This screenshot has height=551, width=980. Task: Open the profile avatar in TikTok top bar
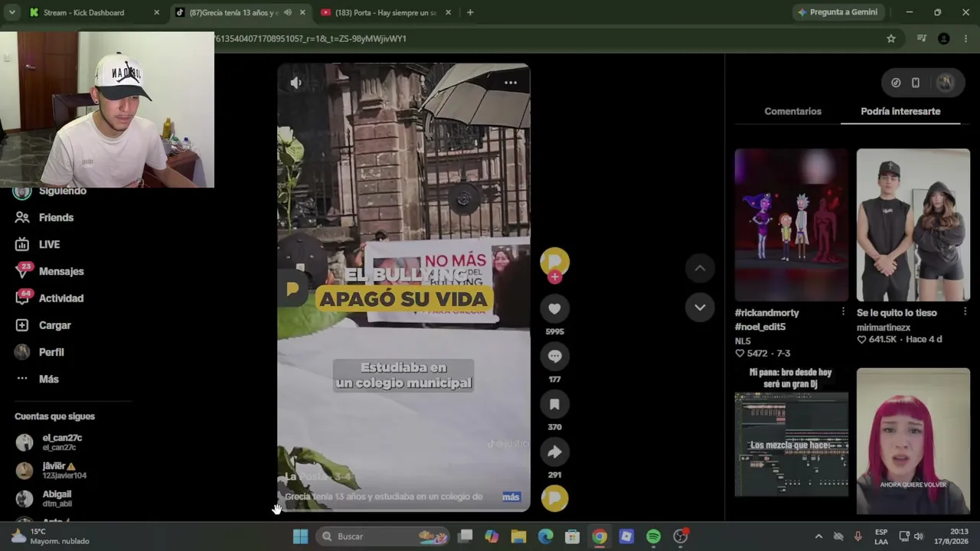(946, 83)
